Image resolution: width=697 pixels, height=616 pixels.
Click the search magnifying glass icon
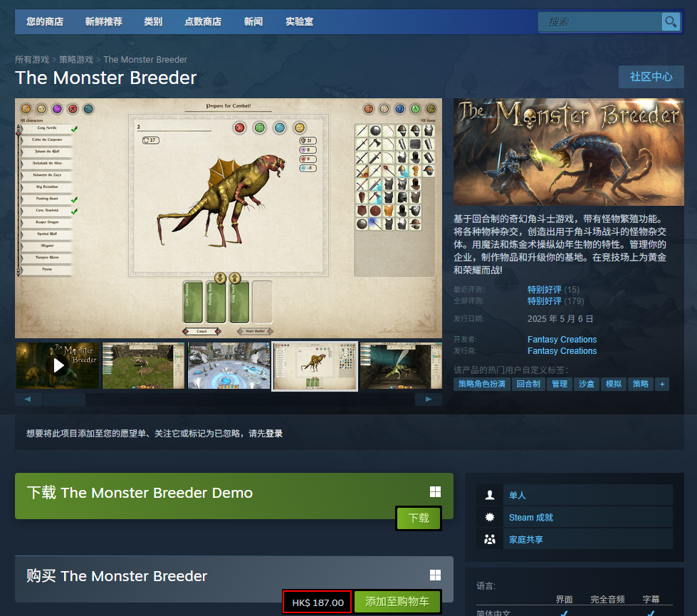[x=670, y=22]
